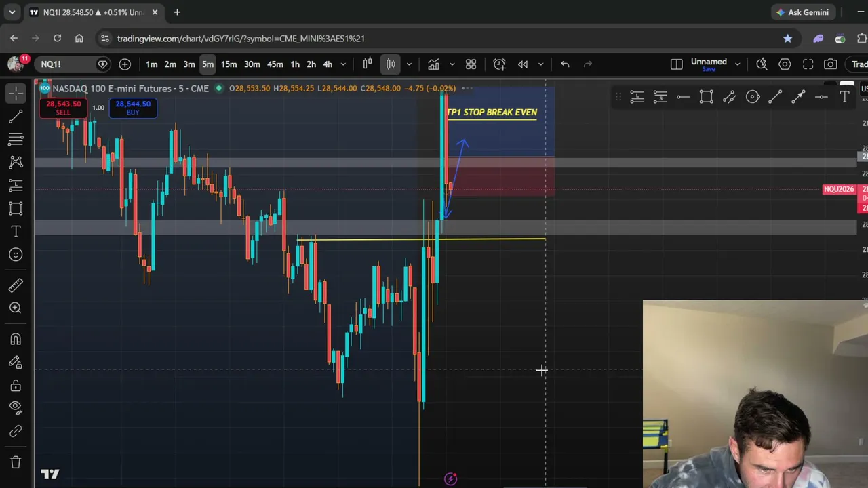Viewport: 868px width, 488px height.
Task: Select the text tool in favorites toolbar
Action: 844,98
